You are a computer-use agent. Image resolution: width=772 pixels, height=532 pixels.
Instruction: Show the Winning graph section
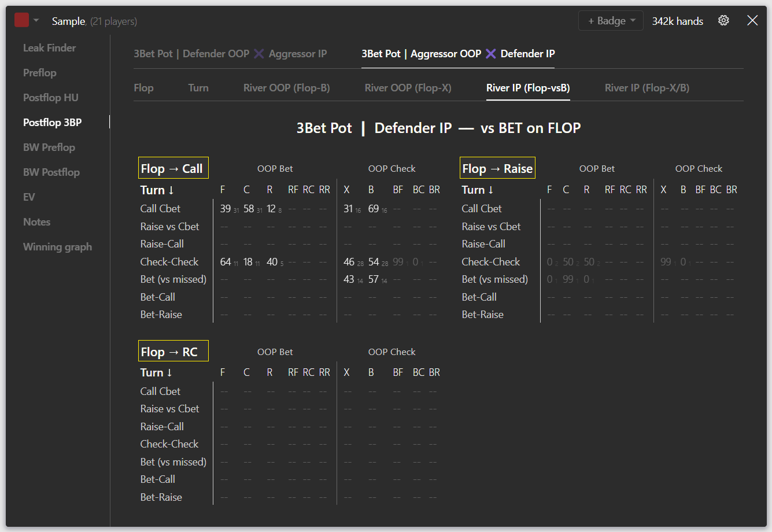pos(58,247)
